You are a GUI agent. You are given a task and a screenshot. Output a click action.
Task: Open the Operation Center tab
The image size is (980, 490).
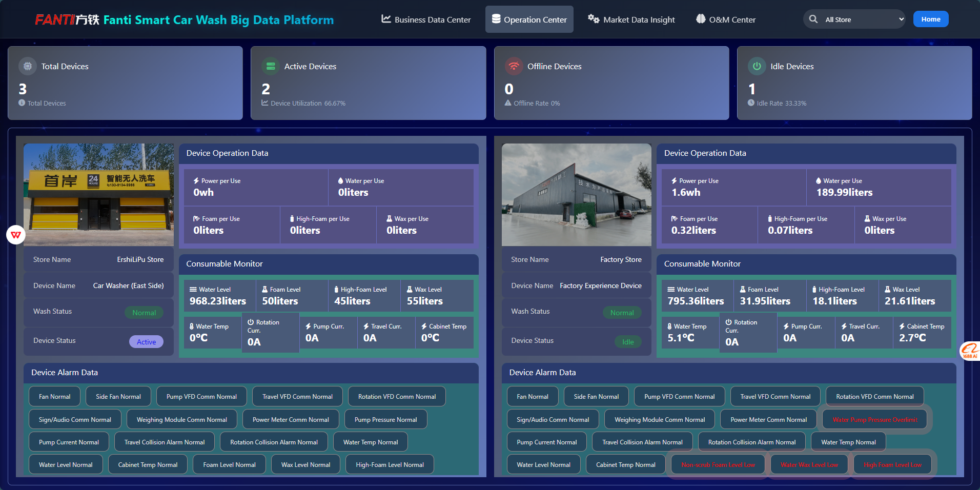pyautogui.click(x=529, y=19)
